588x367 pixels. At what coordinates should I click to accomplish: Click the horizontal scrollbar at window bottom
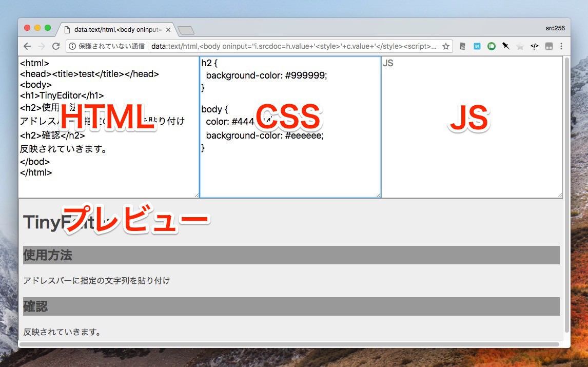[289, 344]
